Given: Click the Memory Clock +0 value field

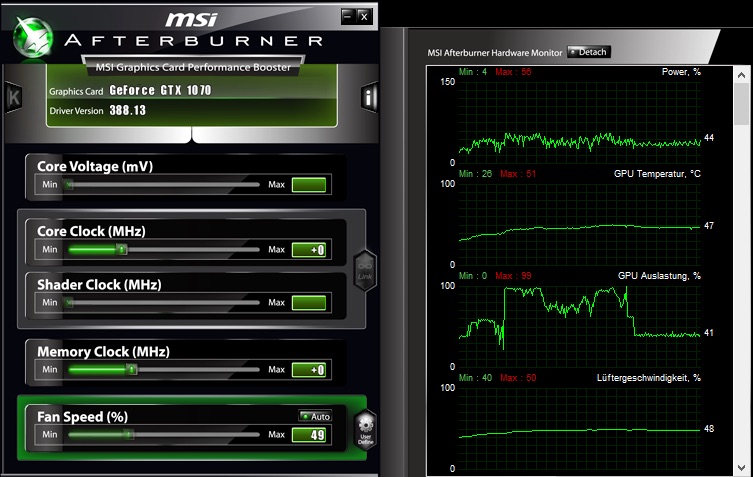Looking at the screenshot, I should coord(309,370).
